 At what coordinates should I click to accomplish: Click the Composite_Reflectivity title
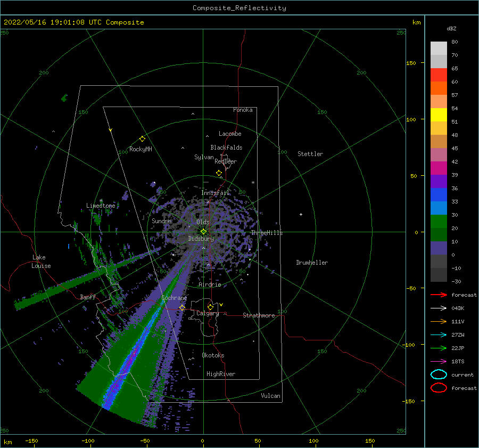coord(240,8)
